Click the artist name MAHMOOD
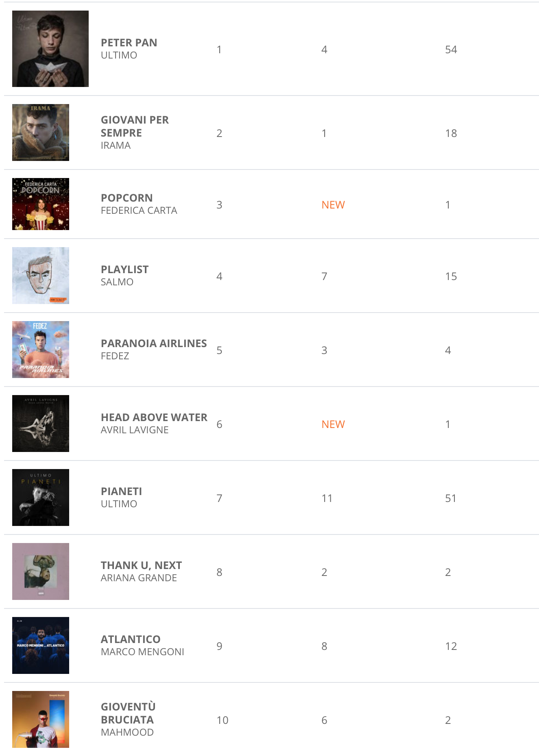 [x=127, y=732]
